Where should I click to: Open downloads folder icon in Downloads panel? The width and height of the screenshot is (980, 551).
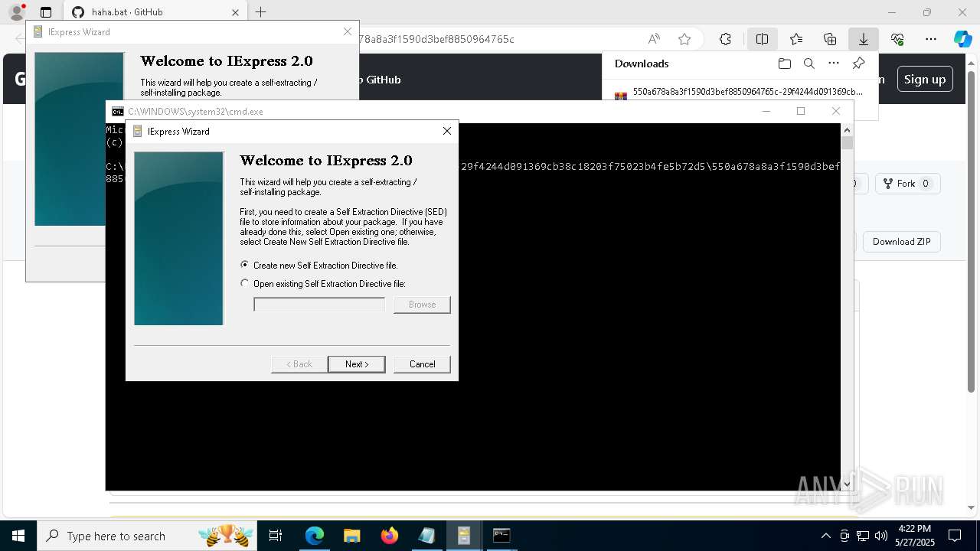point(784,64)
